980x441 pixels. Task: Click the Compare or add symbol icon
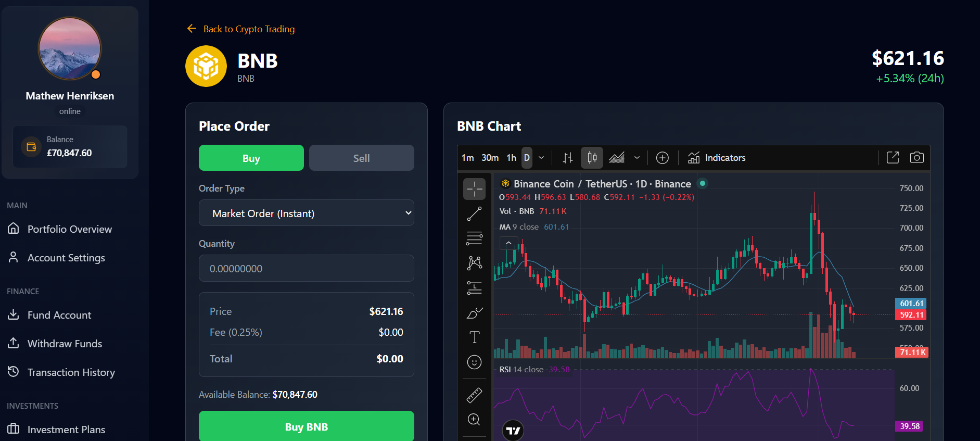(663, 158)
